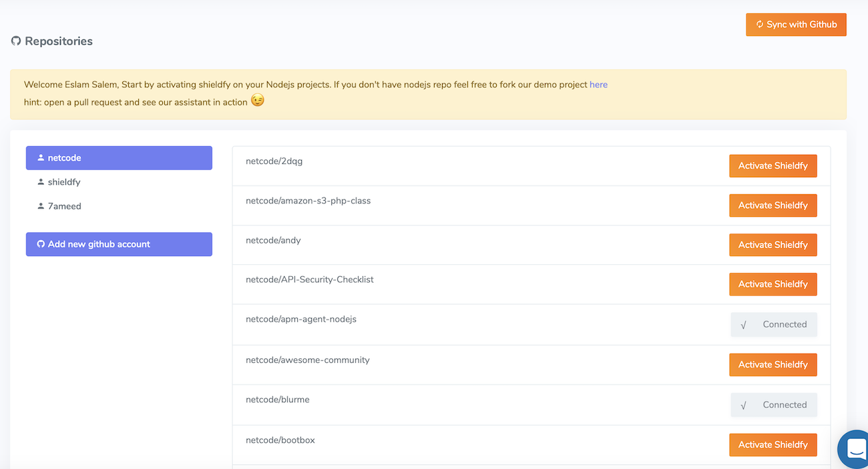Click the Sync with Github button
This screenshot has width=868, height=469.
pyautogui.click(x=796, y=25)
